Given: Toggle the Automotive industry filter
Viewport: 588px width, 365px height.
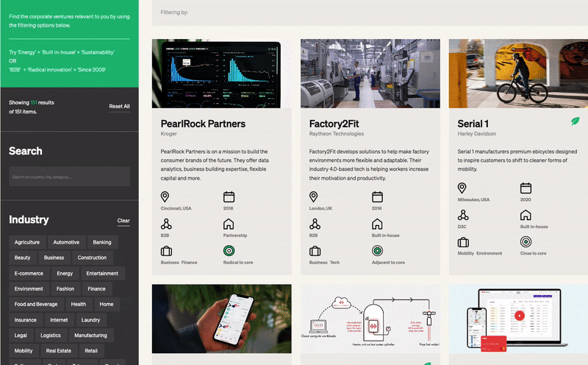Looking at the screenshot, I should click(66, 242).
